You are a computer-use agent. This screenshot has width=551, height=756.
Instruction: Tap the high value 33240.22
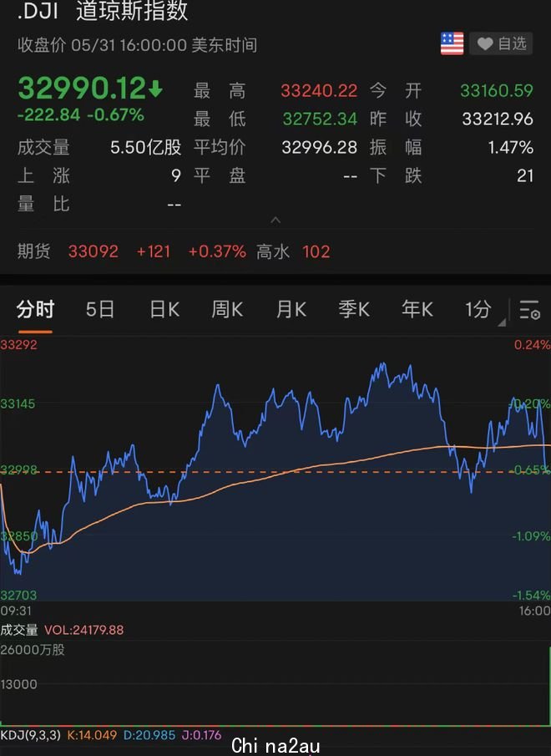(319, 91)
